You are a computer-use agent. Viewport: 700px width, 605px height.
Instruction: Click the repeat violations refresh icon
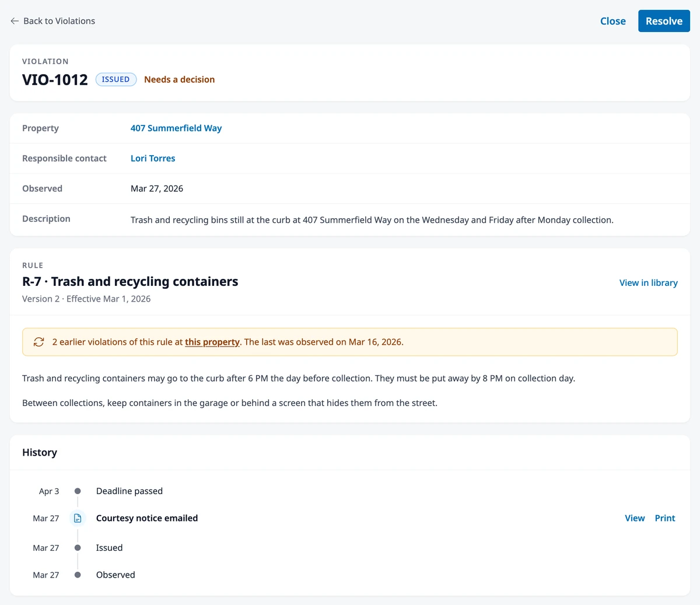point(39,342)
